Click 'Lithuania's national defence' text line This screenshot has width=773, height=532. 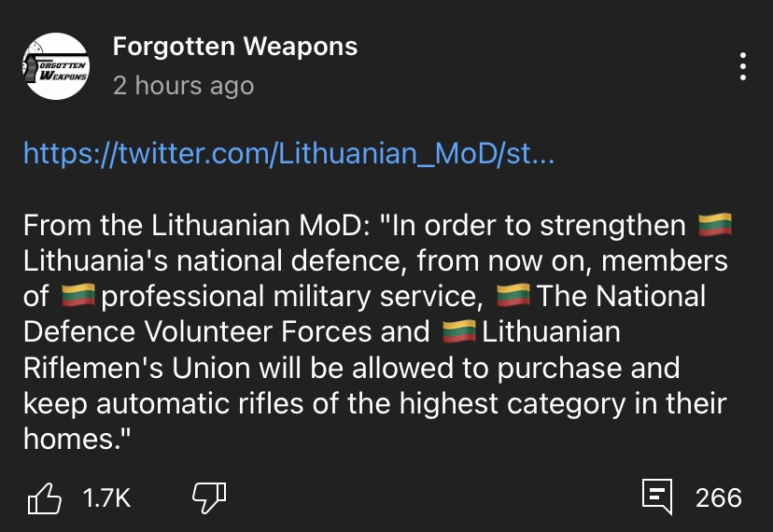coord(375,260)
